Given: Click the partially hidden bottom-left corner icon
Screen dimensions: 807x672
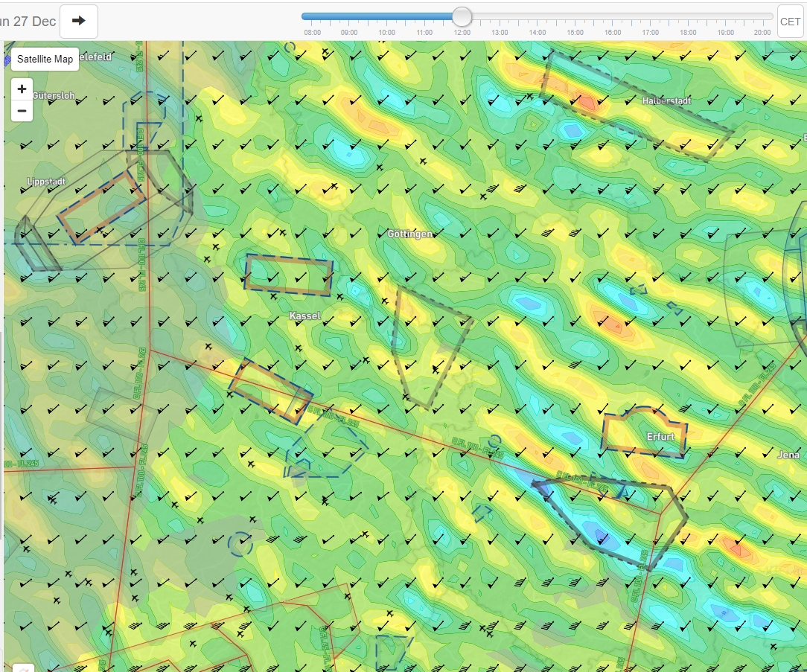Looking at the screenshot, I should pyautogui.click(x=23, y=668).
